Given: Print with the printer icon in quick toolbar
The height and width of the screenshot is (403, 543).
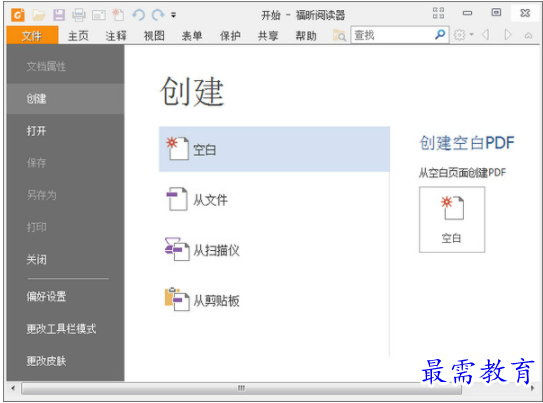Looking at the screenshot, I should [x=79, y=15].
